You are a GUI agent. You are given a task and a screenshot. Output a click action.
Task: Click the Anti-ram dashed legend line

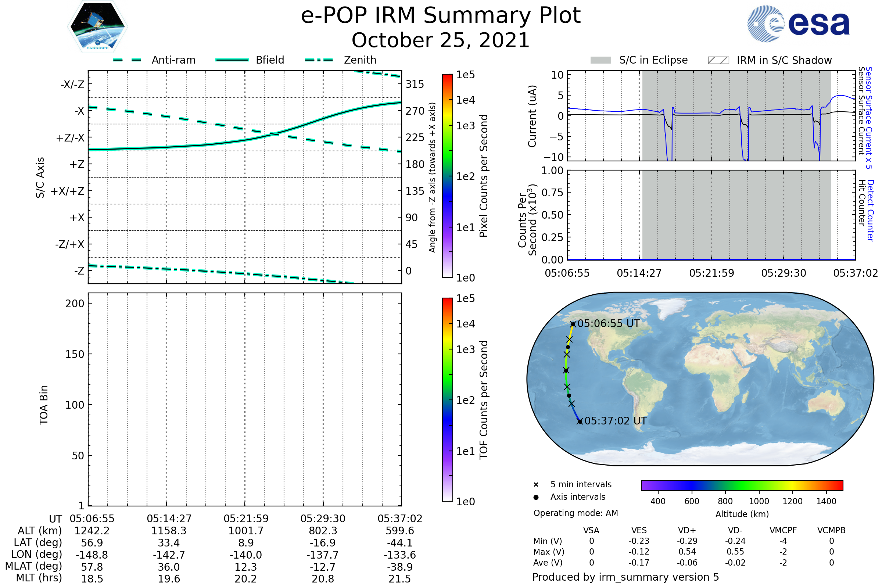[127, 60]
